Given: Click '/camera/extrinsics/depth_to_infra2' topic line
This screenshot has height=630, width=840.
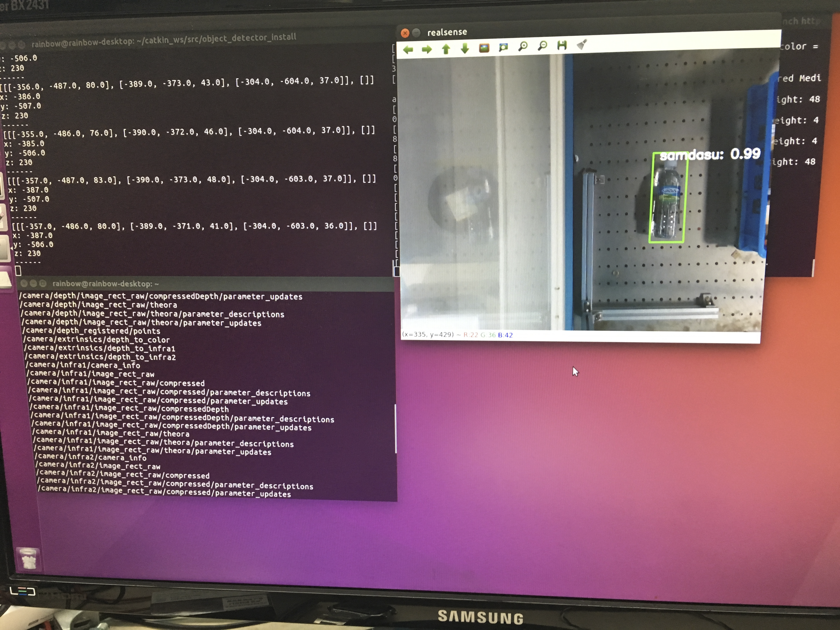Looking at the screenshot, I should point(100,357).
